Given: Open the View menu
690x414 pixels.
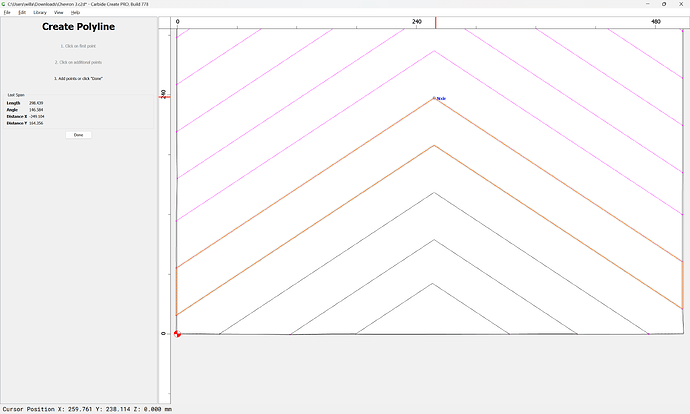Looking at the screenshot, I should 59,12.
